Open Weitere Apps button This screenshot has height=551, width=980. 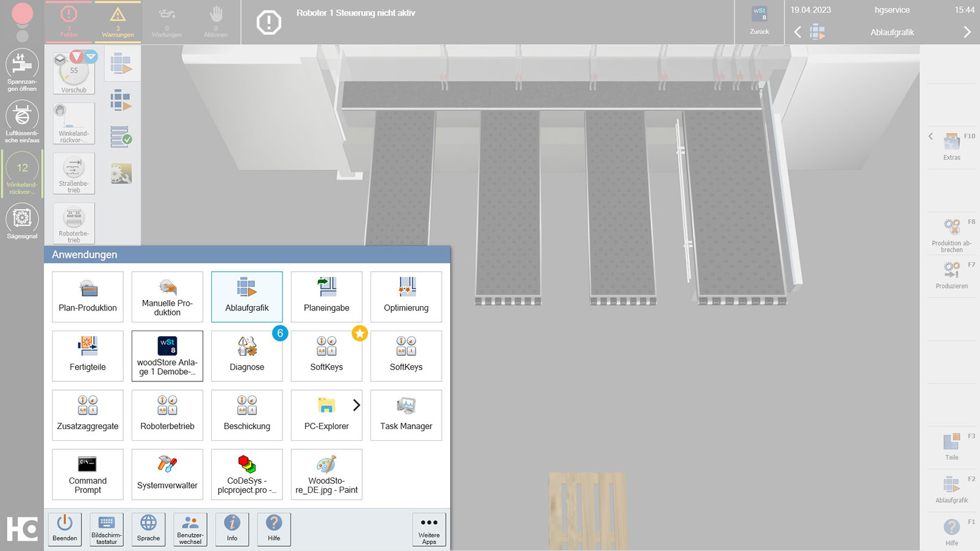tap(429, 529)
